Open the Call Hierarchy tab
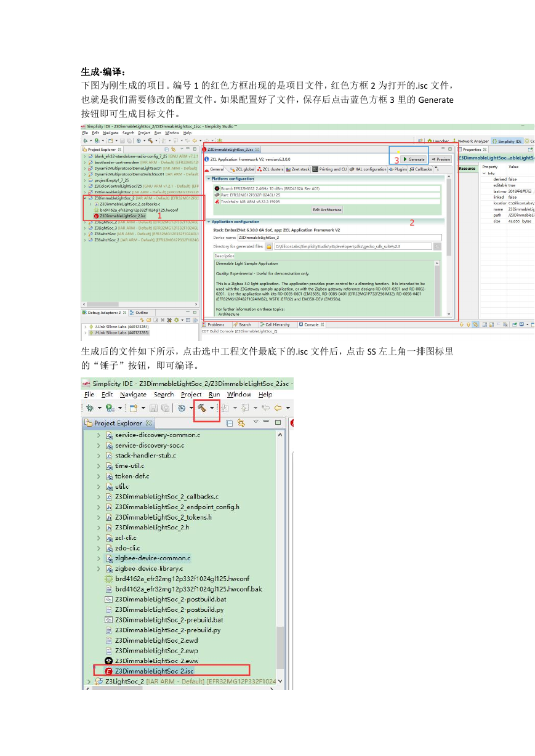This screenshot has width=535, height=756. tap(275, 324)
